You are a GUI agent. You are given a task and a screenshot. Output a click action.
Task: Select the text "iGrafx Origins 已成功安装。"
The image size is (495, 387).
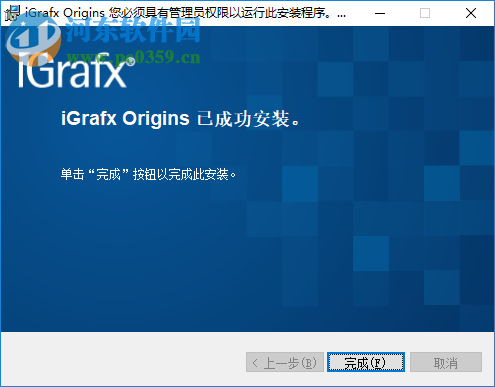180,118
